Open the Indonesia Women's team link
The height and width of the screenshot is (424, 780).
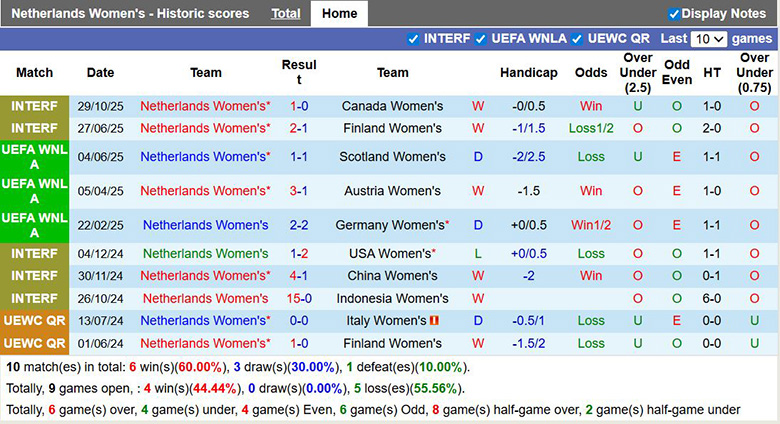click(x=392, y=298)
